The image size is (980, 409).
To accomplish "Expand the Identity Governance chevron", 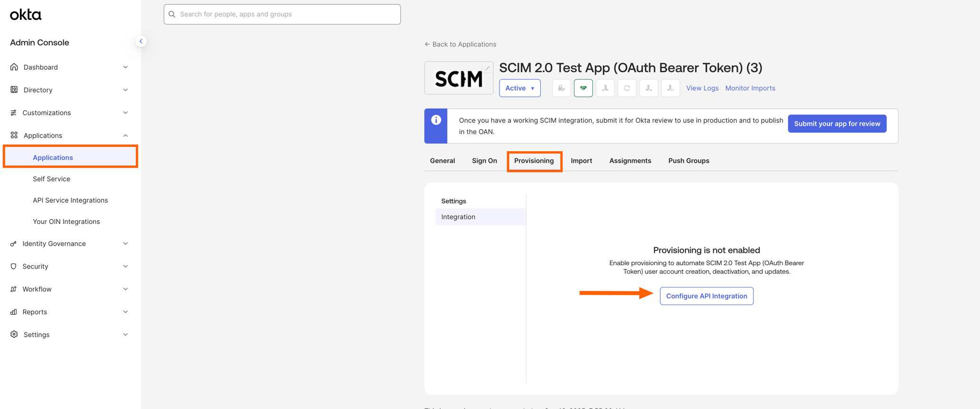I will (x=125, y=243).
